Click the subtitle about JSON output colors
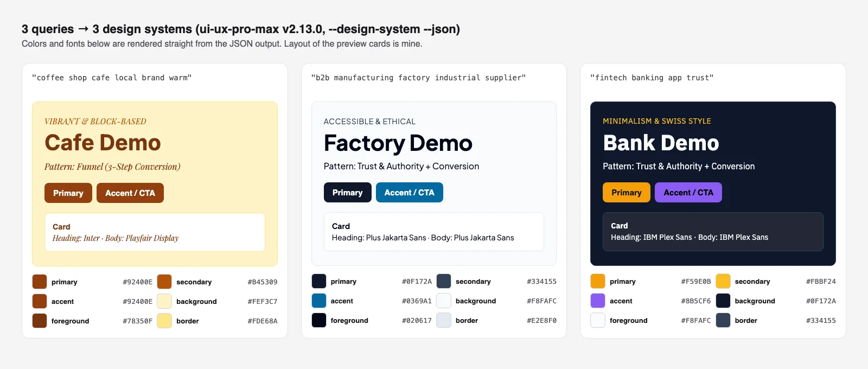Screen dimensions: 868x369 (x=222, y=43)
